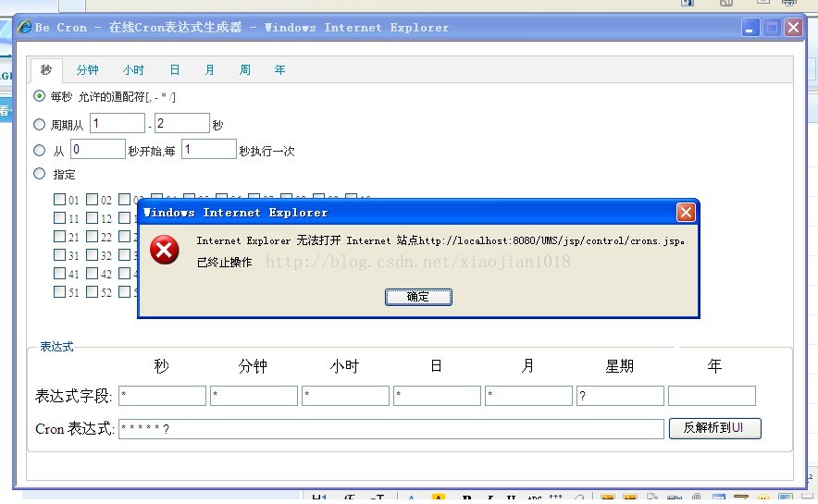Click the red error icon in dialog
Screen dimensions: 818x504
tap(165, 250)
